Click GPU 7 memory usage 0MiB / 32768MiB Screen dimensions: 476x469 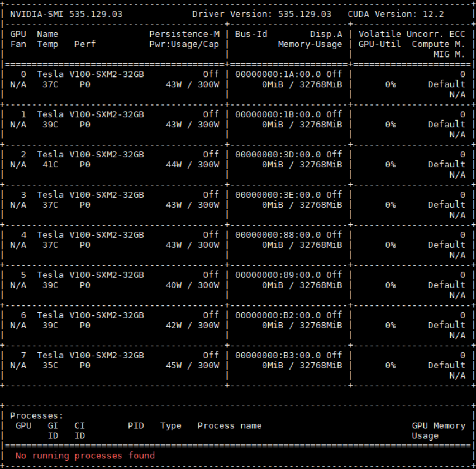(302, 366)
